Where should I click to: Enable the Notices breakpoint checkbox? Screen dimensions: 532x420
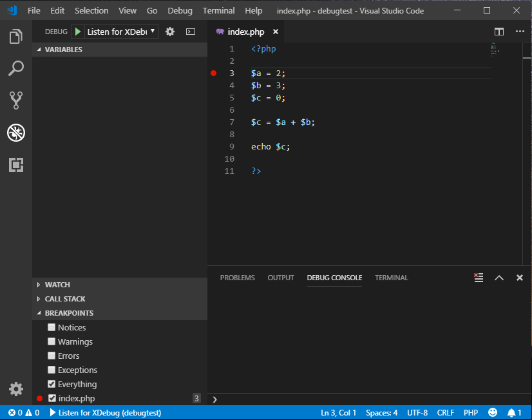[x=52, y=327]
